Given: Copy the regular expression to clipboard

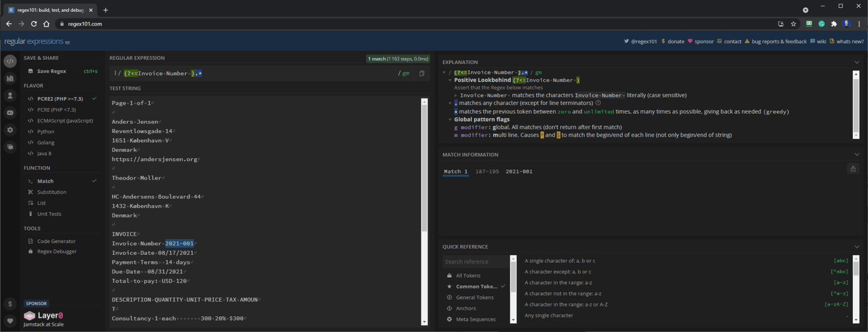Looking at the screenshot, I should pyautogui.click(x=422, y=73).
